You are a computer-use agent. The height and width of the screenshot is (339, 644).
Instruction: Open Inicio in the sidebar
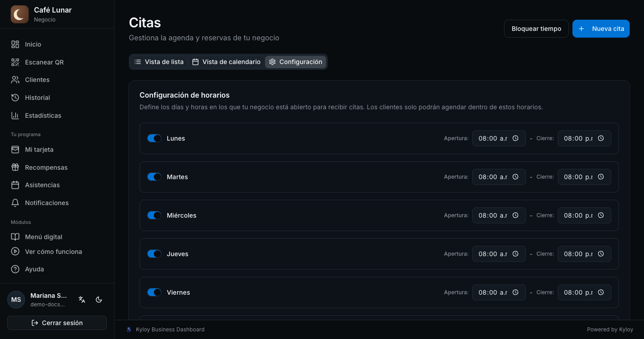click(57, 44)
